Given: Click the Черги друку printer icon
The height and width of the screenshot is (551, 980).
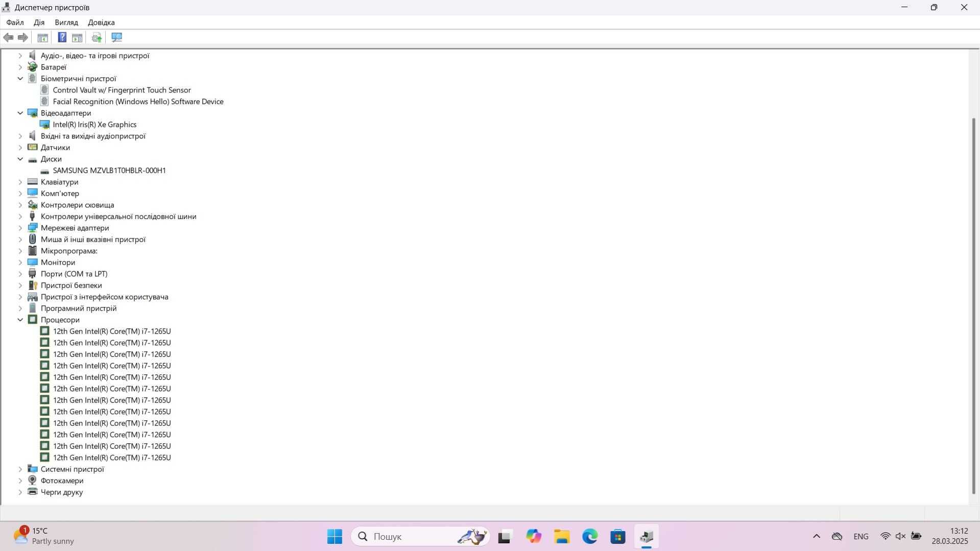Looking at the screenshot, I should point(33,492).
